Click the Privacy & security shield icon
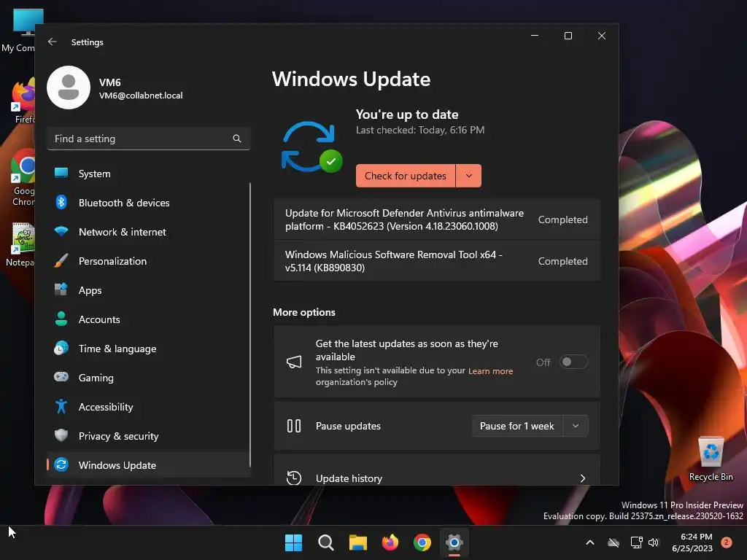 coord(61,436)
